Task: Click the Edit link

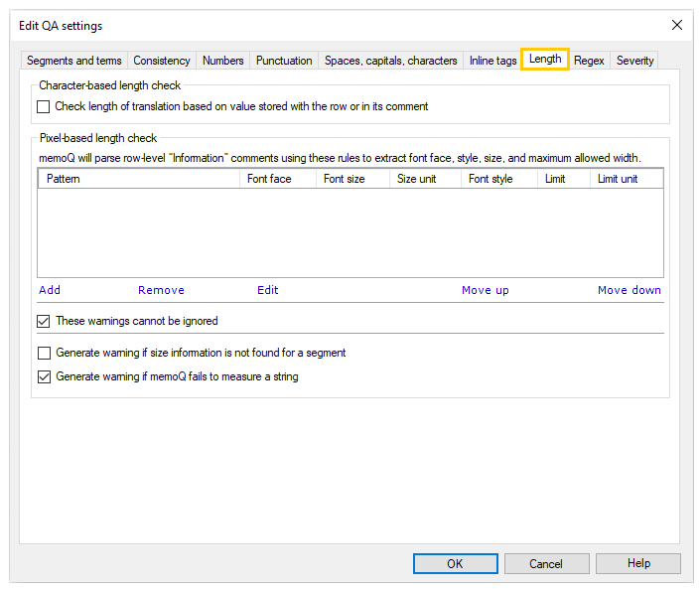Action: [x=268, y=290]
